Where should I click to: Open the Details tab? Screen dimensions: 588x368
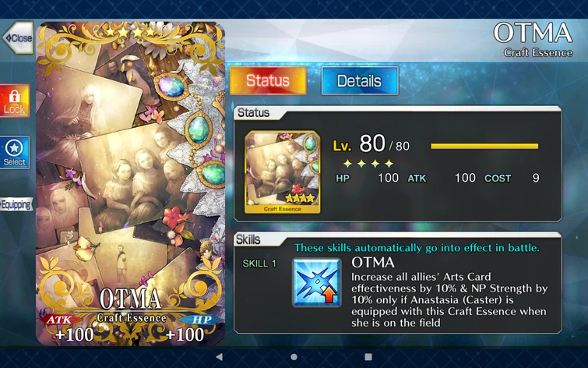360,80
